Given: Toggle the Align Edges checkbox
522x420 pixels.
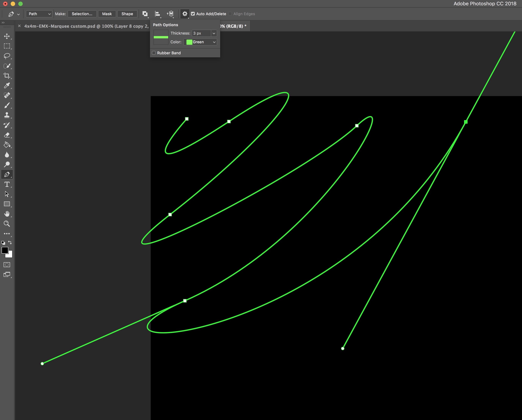Looking at the screenshot, I should pos(230,14).
